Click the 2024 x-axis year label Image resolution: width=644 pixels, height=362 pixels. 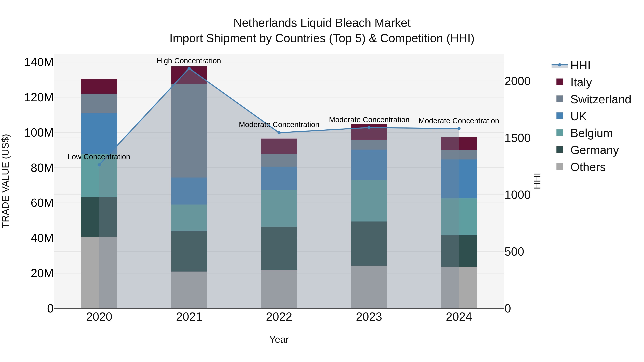click(459, 317)
